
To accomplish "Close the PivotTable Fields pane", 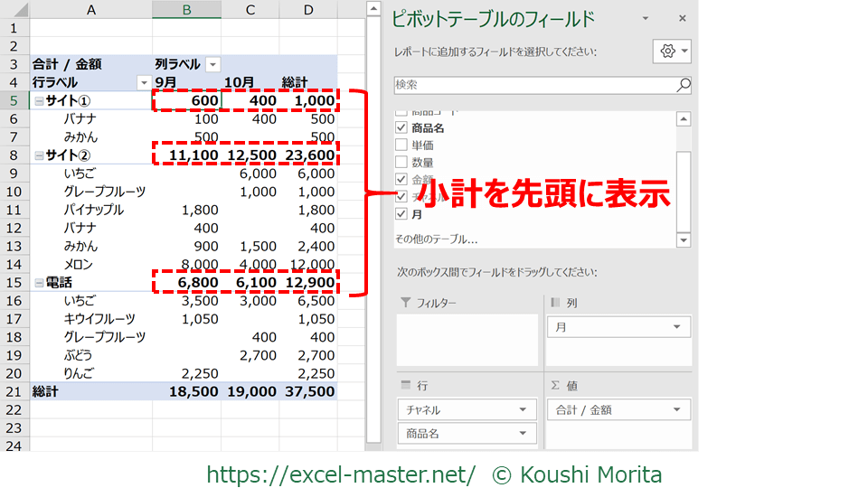I will tap(682, 18).
